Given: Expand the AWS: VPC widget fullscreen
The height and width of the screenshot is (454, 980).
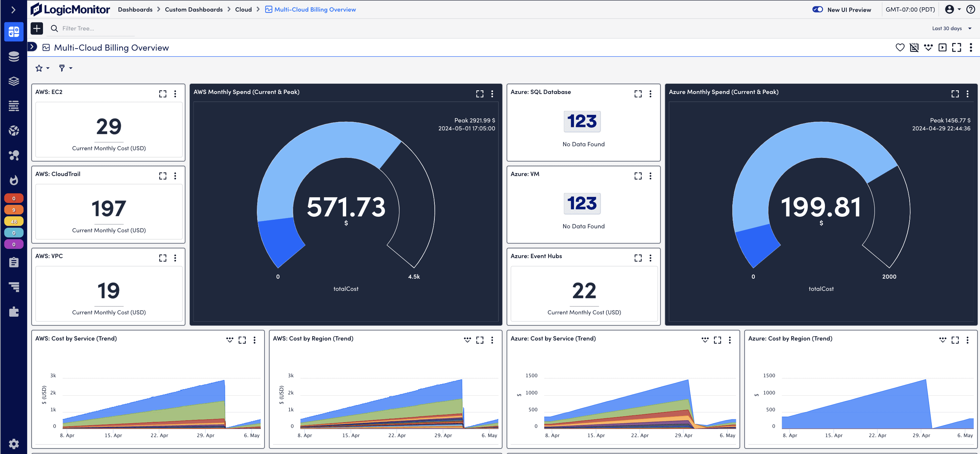Looking at the screenshot, I should click(x=163, y=258).
